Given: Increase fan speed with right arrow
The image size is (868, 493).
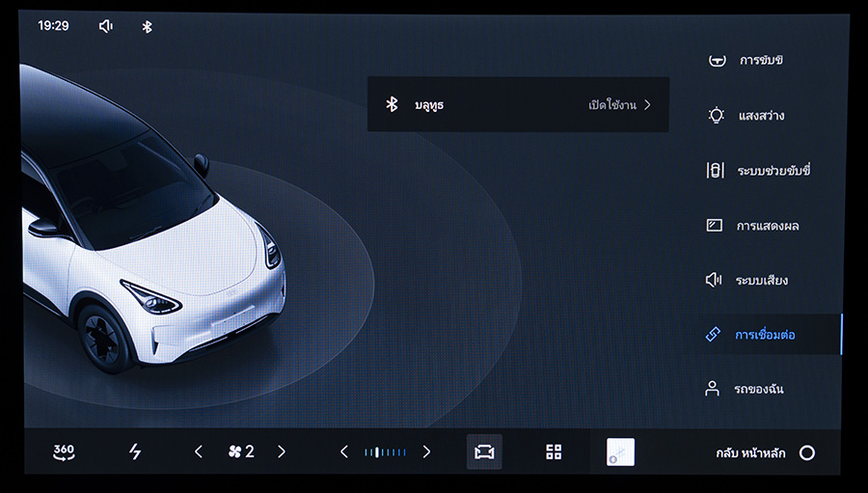Looking at the screenshot, I should click(282, 452).
